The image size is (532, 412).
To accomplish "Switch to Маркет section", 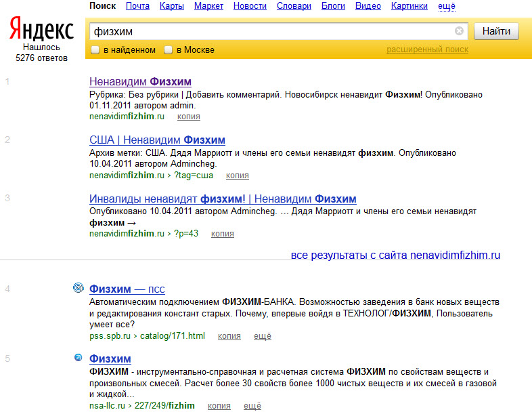I will pyautogui.click(x=208, y=6).
